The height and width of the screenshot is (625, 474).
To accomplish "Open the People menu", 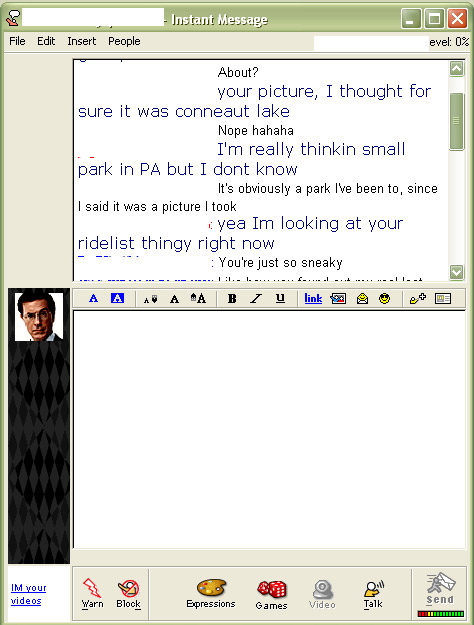I will (124, 41).
